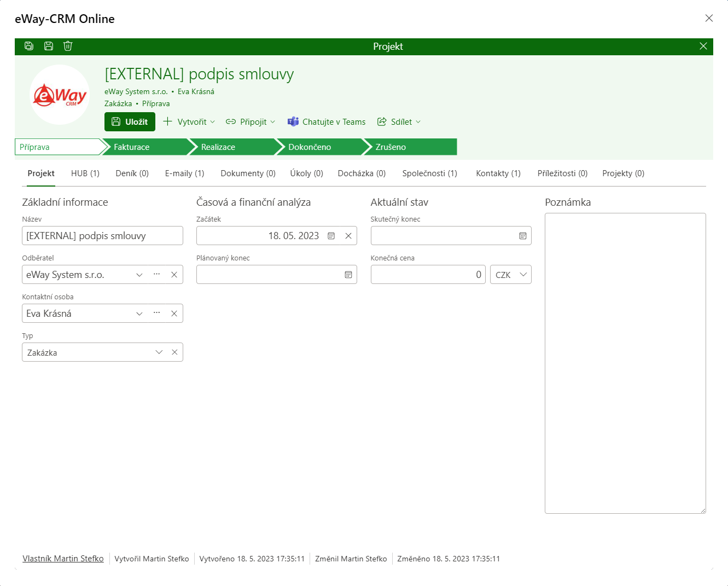Click inside the Poznámka text area
The height and width of the screenshot is (586, 728).
(625, 363)
